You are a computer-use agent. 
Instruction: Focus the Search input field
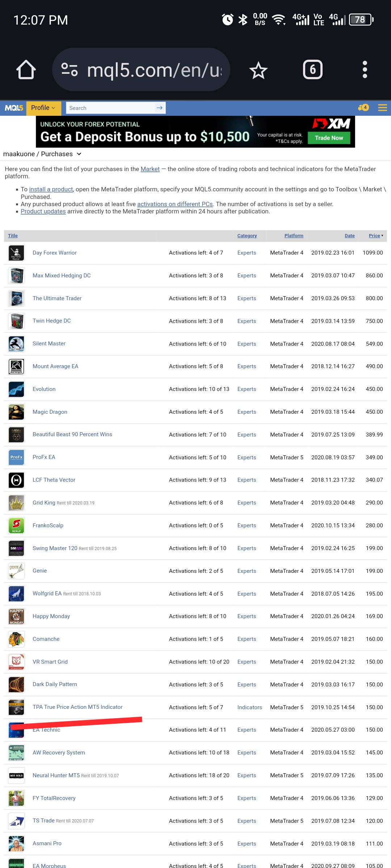click(x=110, y=108)
